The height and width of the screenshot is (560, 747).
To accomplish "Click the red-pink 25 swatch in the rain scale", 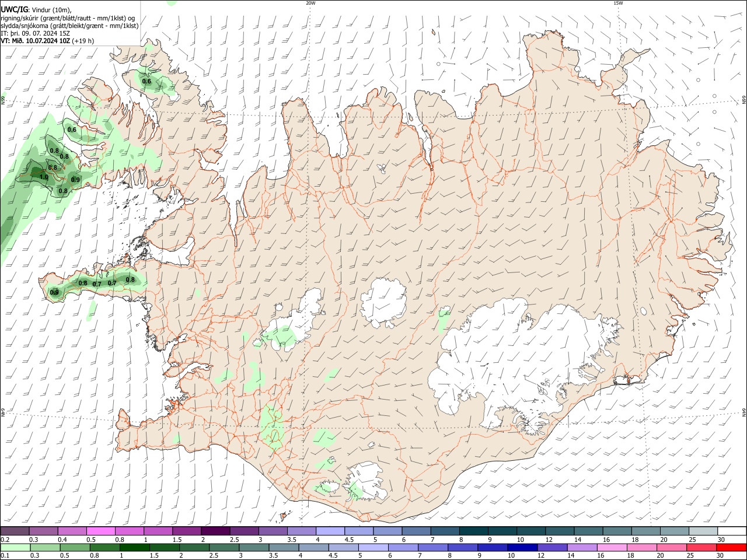I will (x=701, y=547).
